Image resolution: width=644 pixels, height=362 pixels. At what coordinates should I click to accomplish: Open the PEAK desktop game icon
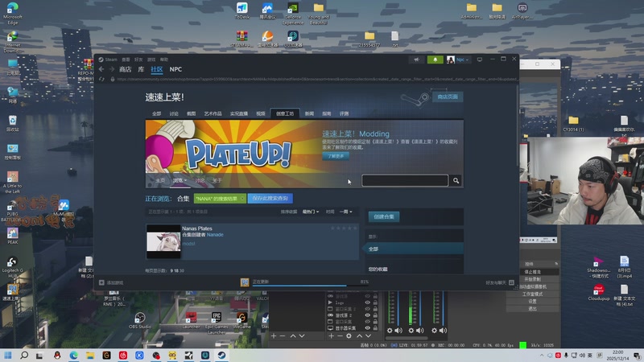[12, 236]
